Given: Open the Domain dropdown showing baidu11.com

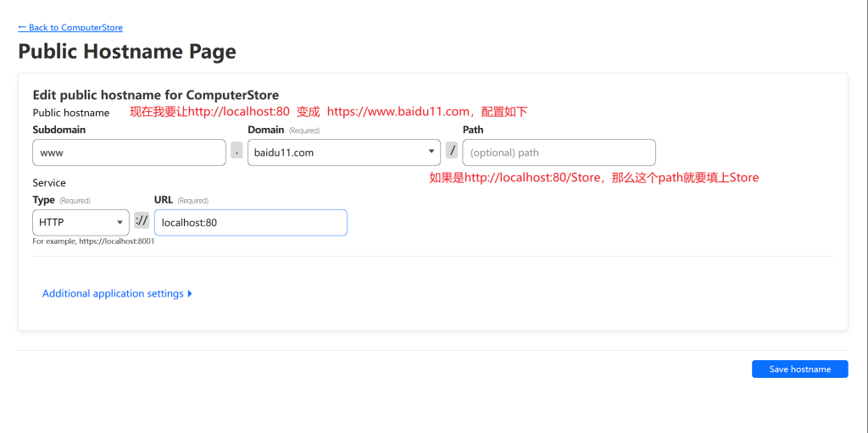Looking at the screenshot, I should tap(343, 153).
